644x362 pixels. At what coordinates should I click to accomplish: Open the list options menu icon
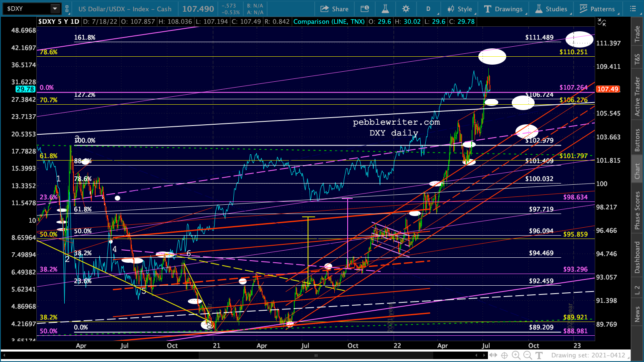pyautogui.click(x=633, y=9)
